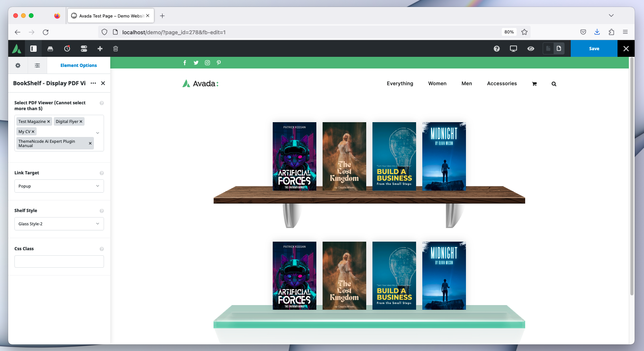644x351 pixels.
Task: Remove the Test Magazine tag
Action: [49, 122]
